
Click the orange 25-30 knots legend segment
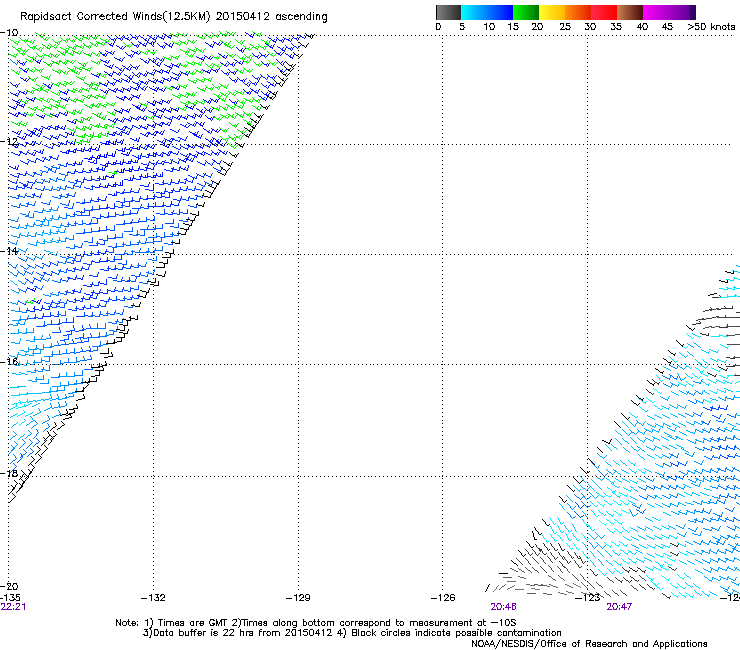pyautogui.click(x=578, y=12)
